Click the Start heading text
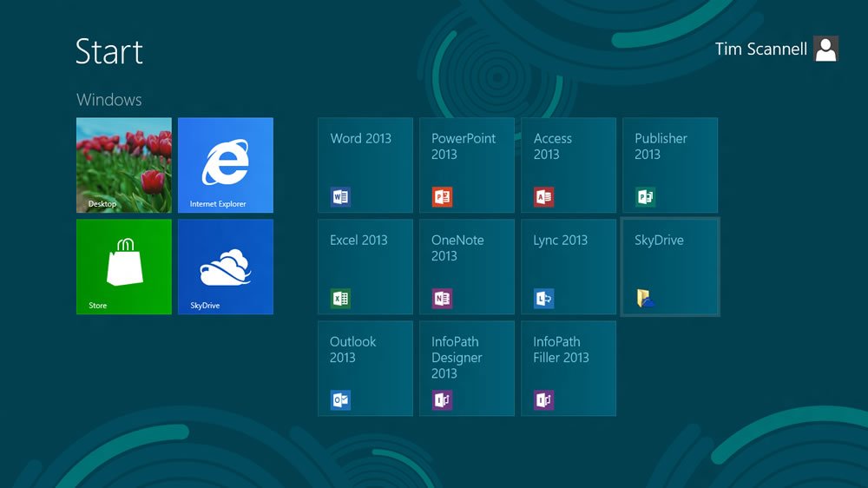Viewport: 868px width, 488px height. 109,52
